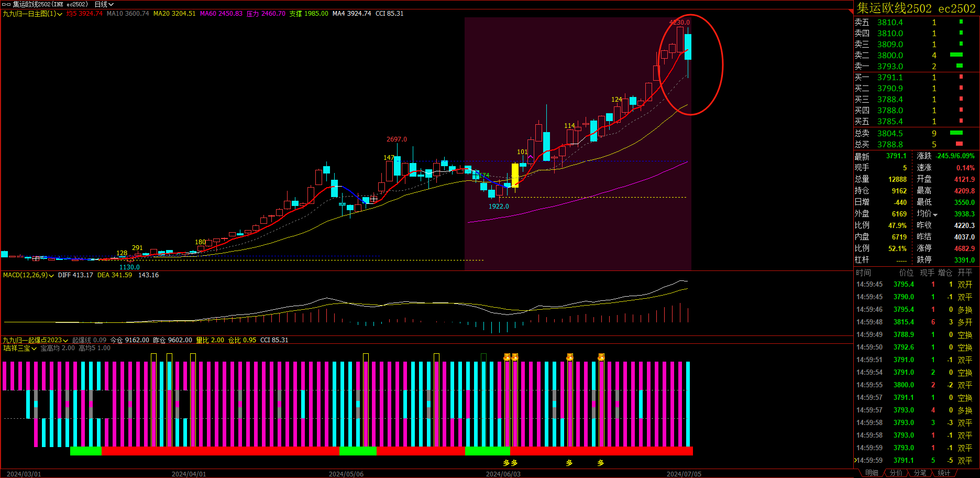Screen dimensions: 980x478
Task: Click the link icon beside contract name
Action: (x=6, y=4)
